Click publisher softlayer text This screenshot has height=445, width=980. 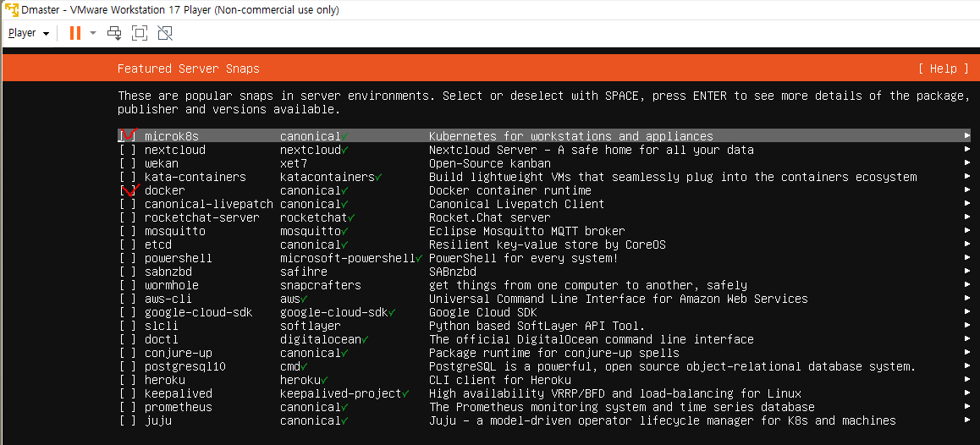[310, 326]
